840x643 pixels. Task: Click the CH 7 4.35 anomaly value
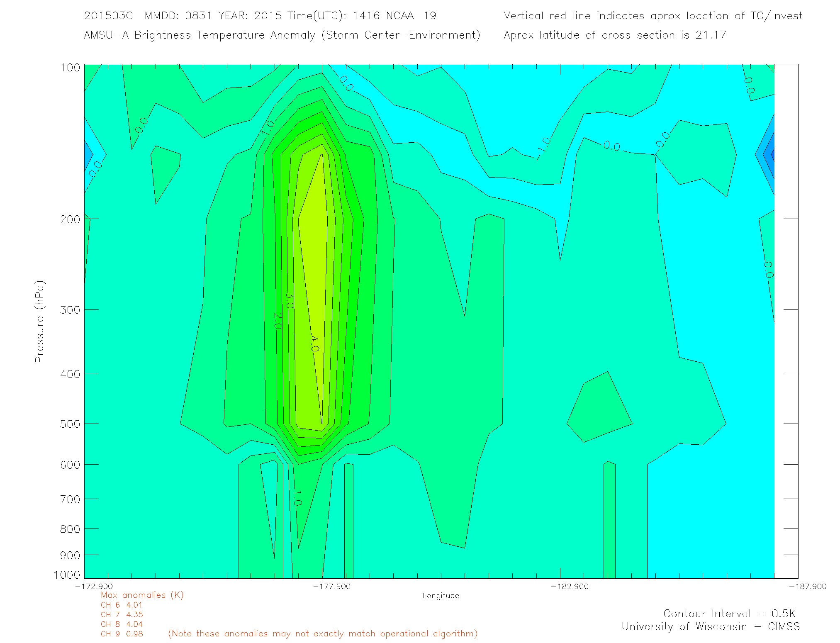pyautogui.click(x=122, y=615)
